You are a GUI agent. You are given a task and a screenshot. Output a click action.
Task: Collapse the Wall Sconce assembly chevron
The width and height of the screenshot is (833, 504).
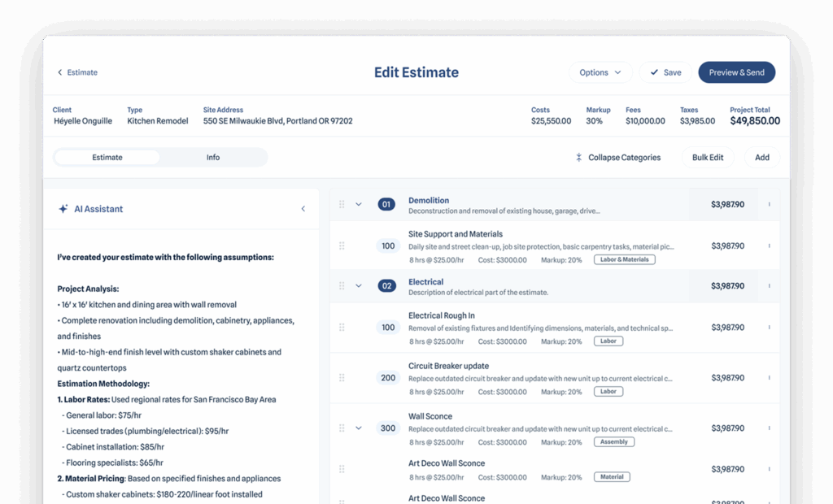point(359,428)
